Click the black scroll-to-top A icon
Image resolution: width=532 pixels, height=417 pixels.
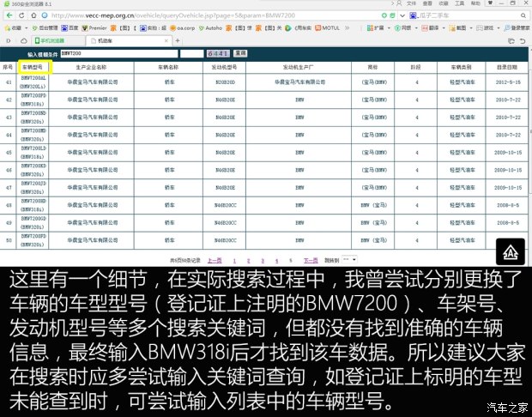(x=511, y=251)
